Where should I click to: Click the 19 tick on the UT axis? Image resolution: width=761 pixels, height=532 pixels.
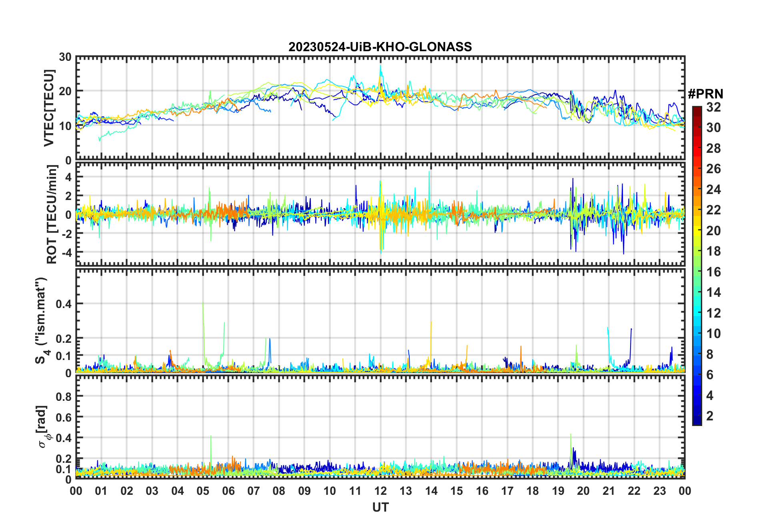click(x=558, y=491)
